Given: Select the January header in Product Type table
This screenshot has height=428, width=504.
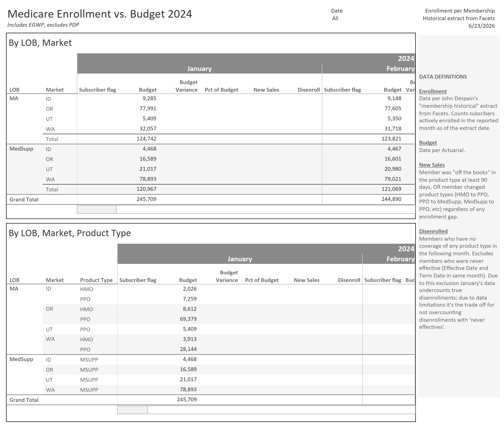Looking at the screenshot, I should (x=240, y=259).
